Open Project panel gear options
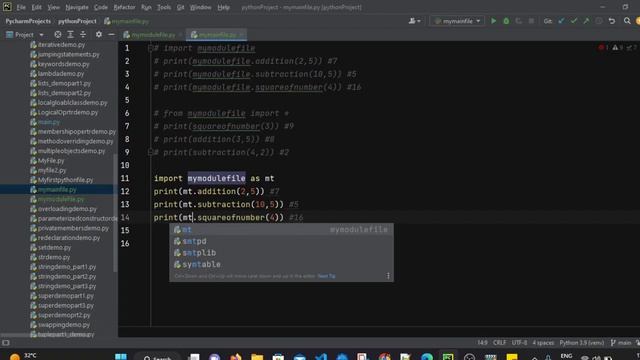 [99, 35]
